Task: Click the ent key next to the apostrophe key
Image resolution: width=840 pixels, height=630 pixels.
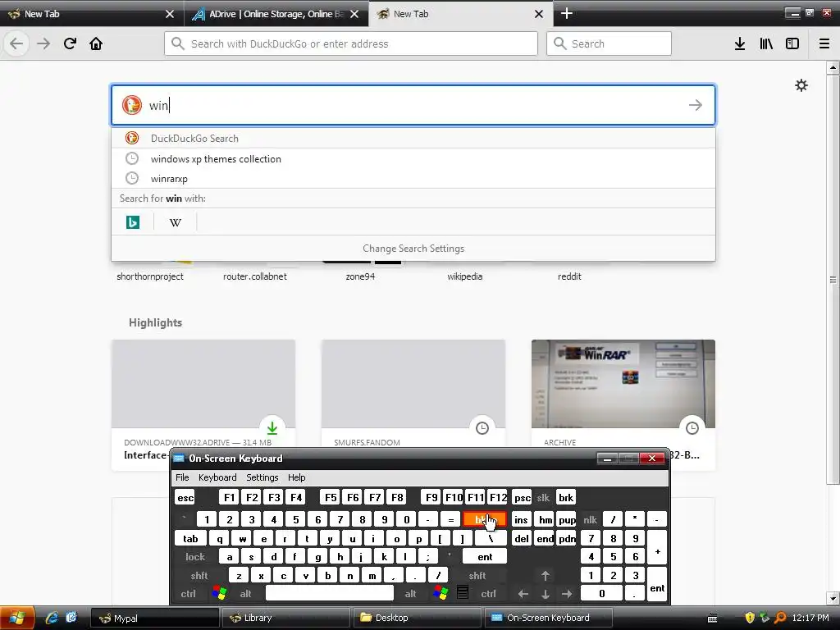Action: click(484, 557)
